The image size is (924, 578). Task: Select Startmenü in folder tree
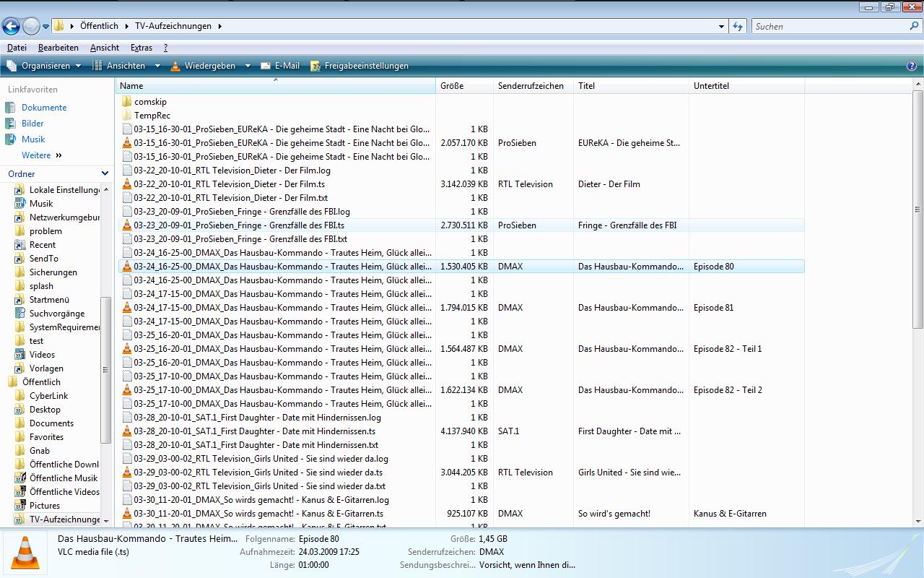(49, 300)
